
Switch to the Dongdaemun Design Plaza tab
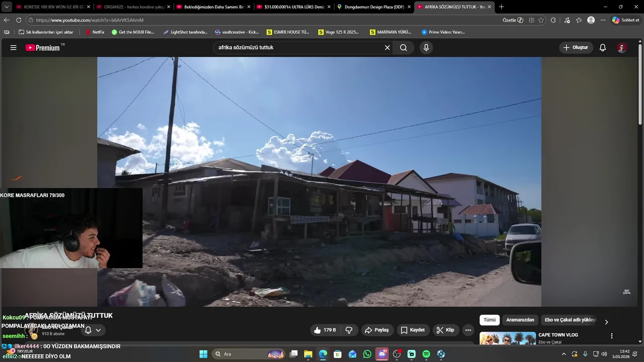point(374,7)
